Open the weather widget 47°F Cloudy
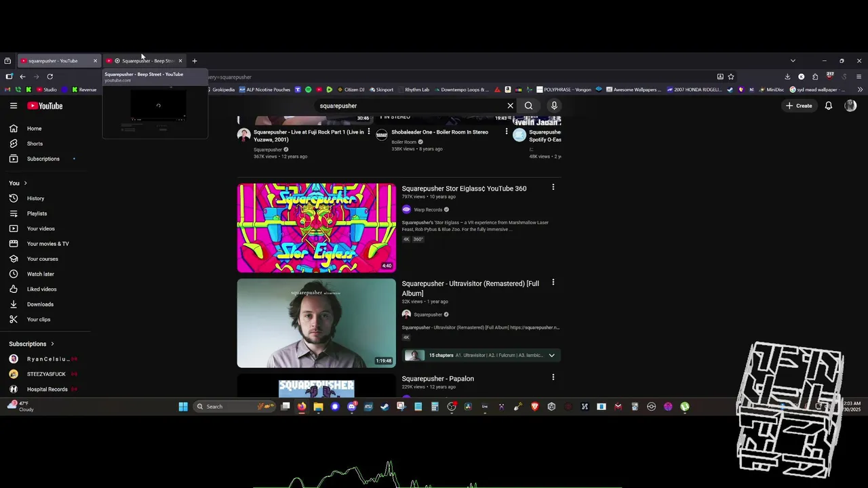868x488 pixels. click(x=20, y=406)
